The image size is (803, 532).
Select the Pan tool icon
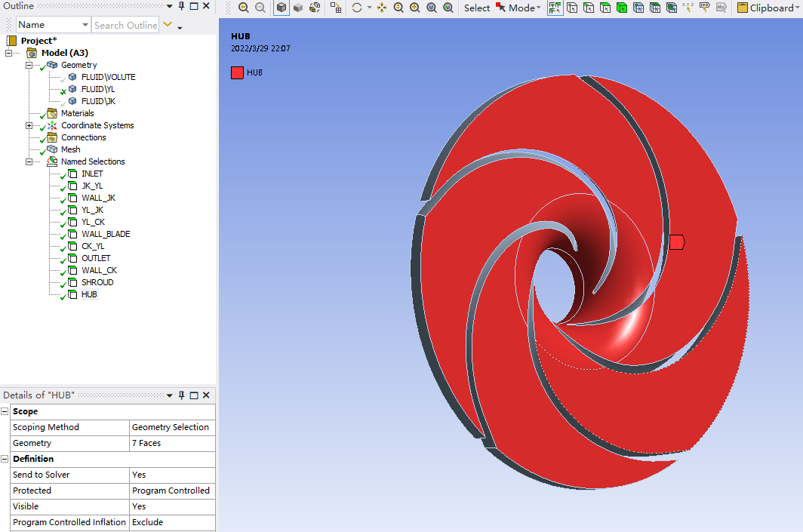coord(381,8)
